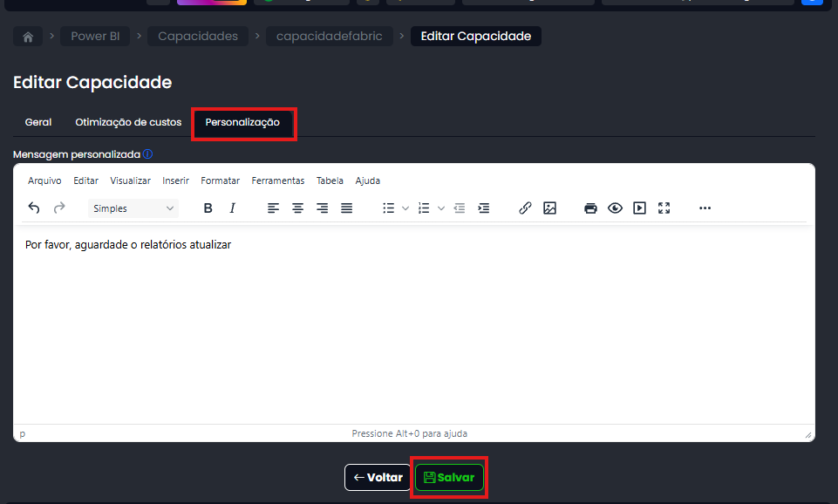Click the undo arrow in editor toolbar
The image size is (838, 504).
coord(34,208)
